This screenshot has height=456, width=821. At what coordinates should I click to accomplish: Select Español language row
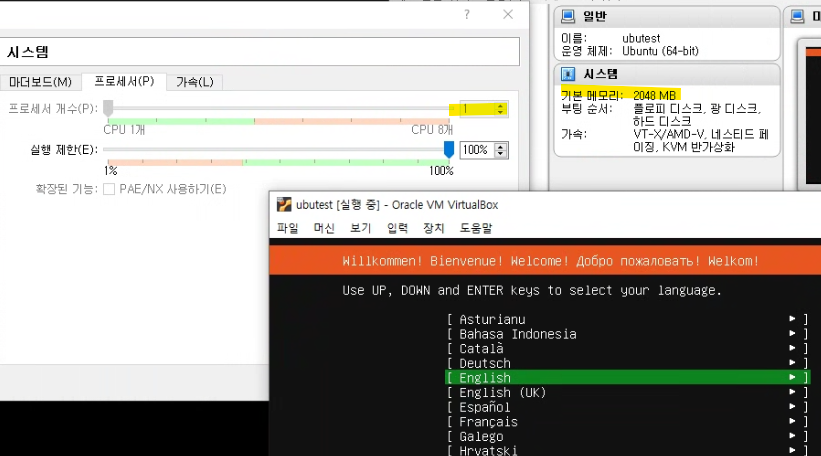click(627, 407)
